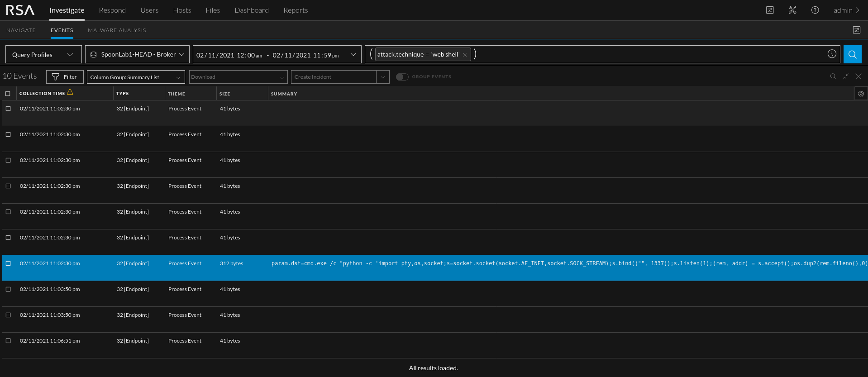Shrink the events panel icon
Image resolution: width=868 pixels, height=377 pixels.
point(846,76)
